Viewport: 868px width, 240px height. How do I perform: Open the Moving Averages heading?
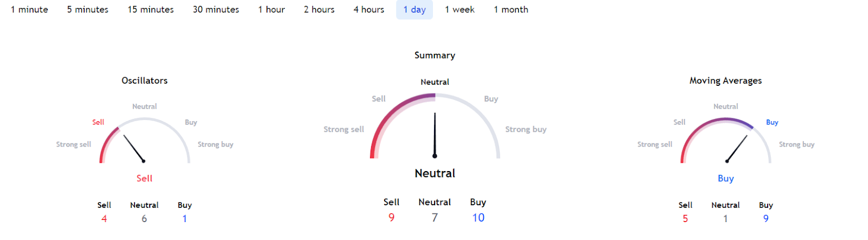click(x=726, y=80)
